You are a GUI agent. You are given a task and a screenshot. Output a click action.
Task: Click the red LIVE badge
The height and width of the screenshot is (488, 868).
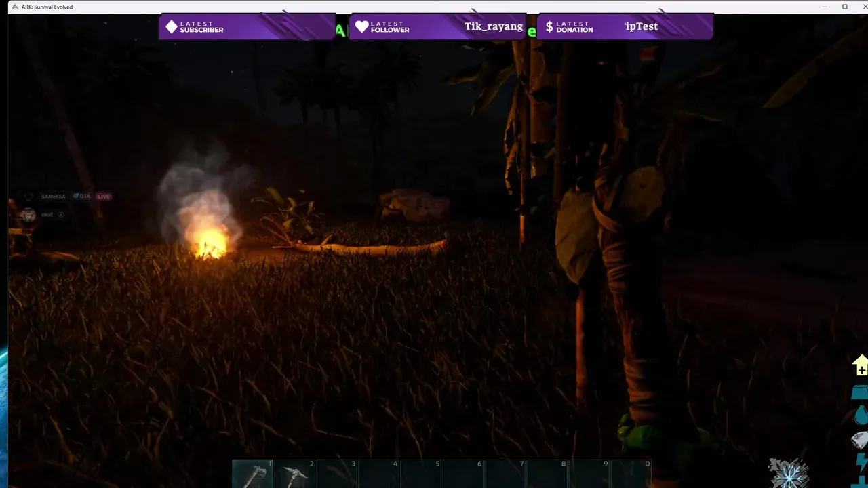pos(103,197)
